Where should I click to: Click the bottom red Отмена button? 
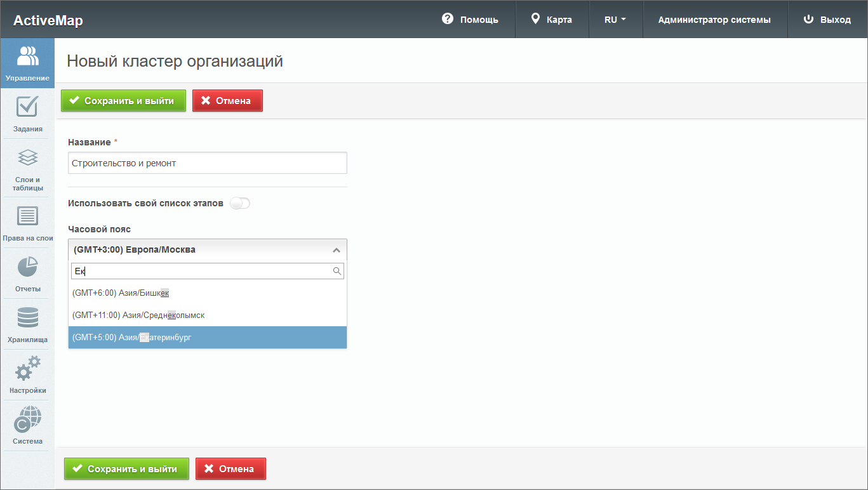tap(230, 469)
